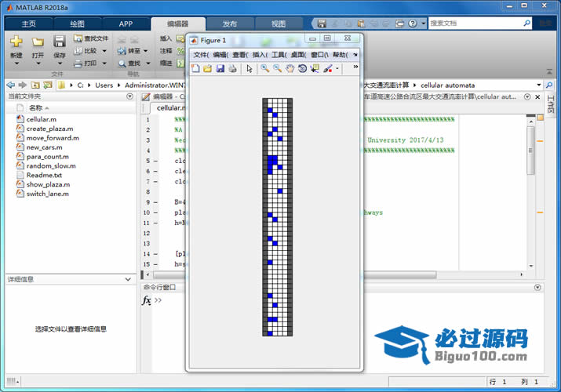Click the Zoom In tool in Figure 1
561x392 pixels.
pos(265,69)
